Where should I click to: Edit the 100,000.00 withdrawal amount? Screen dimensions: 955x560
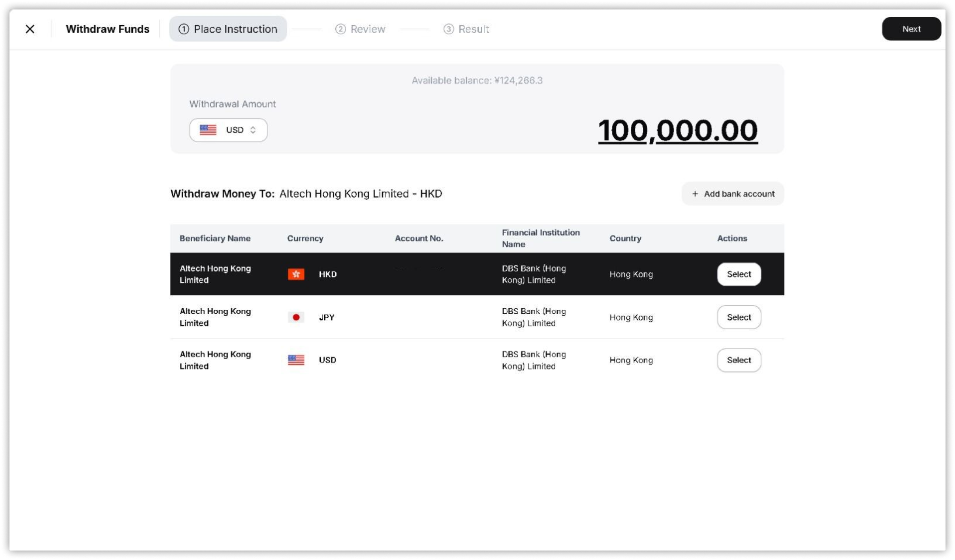(x=678, y=130)
